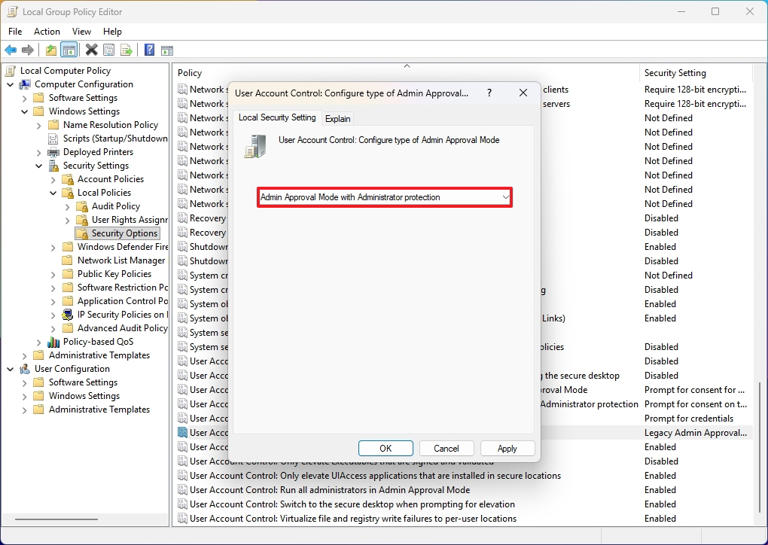Open Properties from the toolbar icon
The height and width of the screenshot is (545, 768).
click(x=109, y=50)
